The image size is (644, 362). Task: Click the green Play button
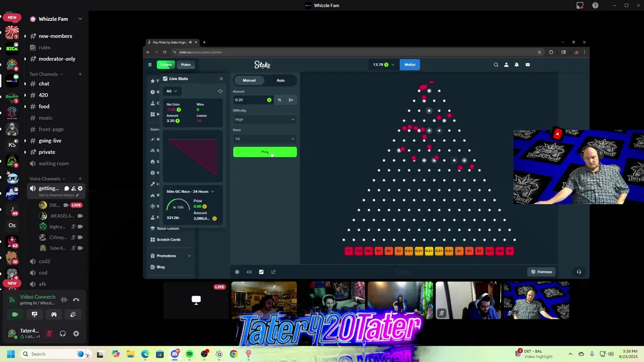pos(265,152)
